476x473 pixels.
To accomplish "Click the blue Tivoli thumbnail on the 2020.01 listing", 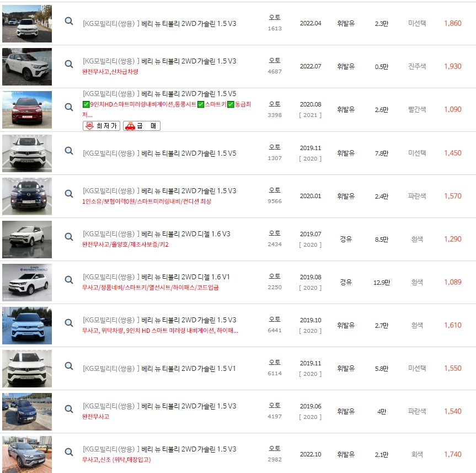I will coord(26,196).
